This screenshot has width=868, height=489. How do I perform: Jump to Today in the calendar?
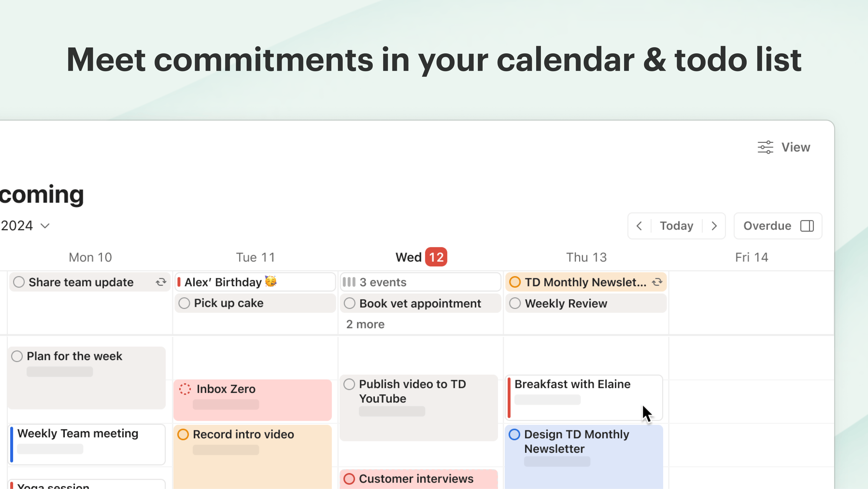[676, 226]
